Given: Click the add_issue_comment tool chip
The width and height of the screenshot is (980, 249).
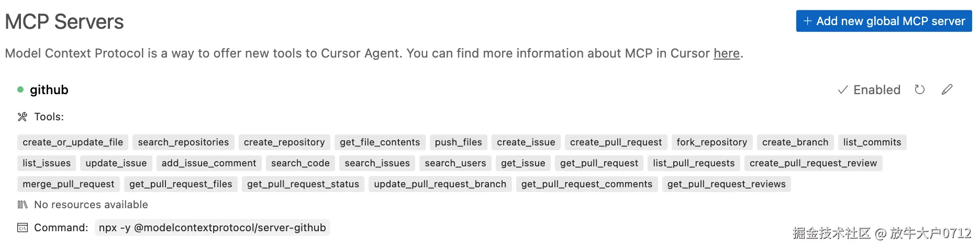Looking at the screenshot, I should click(209, 163).
